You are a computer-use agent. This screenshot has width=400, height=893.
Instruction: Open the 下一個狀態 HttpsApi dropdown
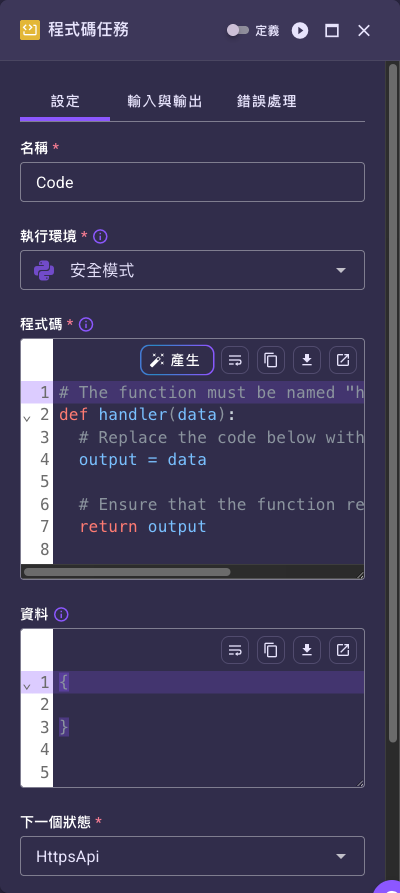[x=192, y=856]
